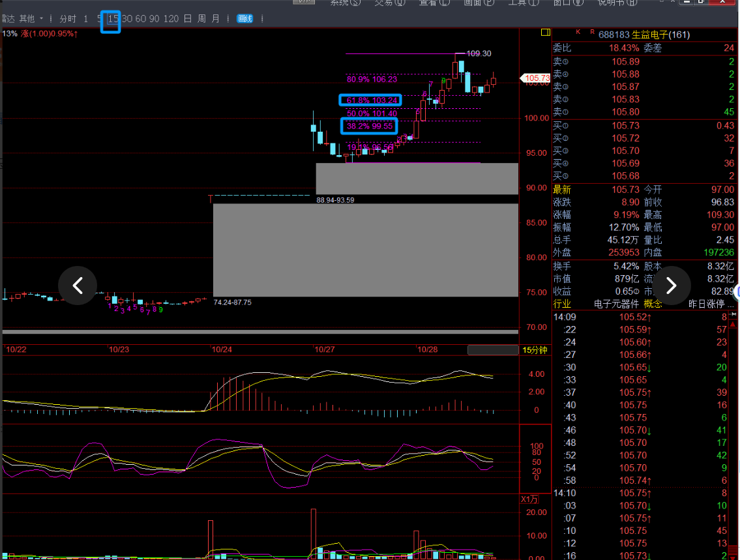
Task: Open the 电子元器件 industry sector link
Action: pyautogui.click(x=616, y=304)
